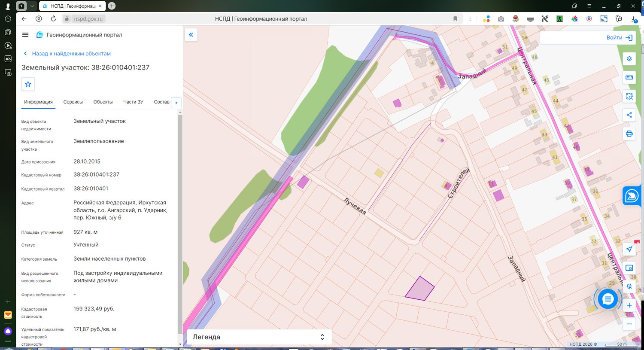Open the portal hamburger menu

(x=25, y=35)
